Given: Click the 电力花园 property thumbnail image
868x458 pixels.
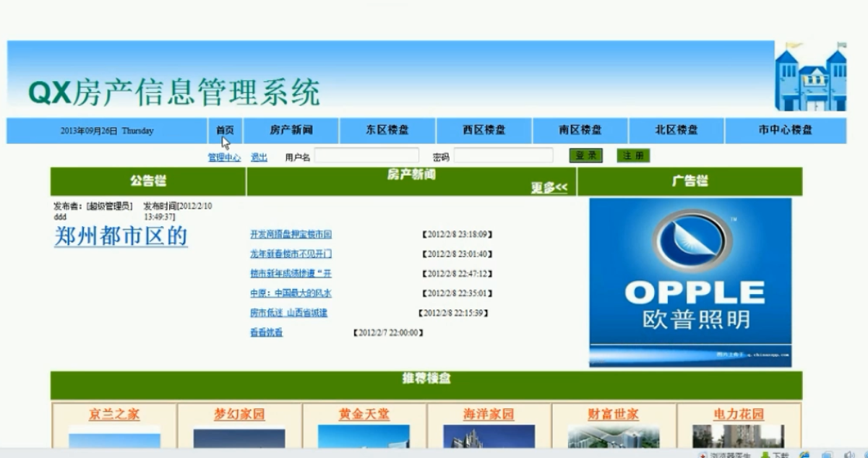Looking at the screenshot, I should pyautogui.click(x=738, y=437).
